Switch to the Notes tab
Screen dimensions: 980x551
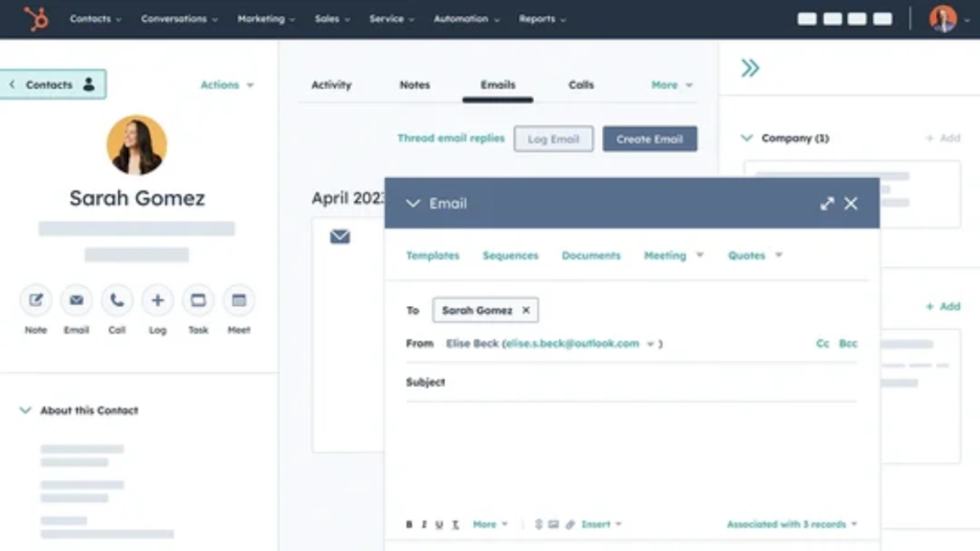click(414, 84)
